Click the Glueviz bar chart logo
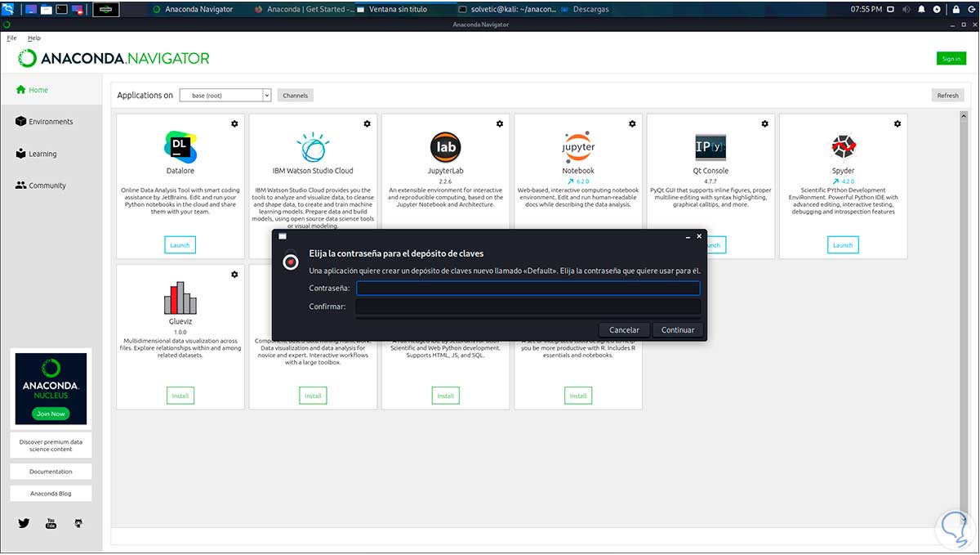This screenshot has width=980, height=555. pyautogui.click(x=180, y=298)
